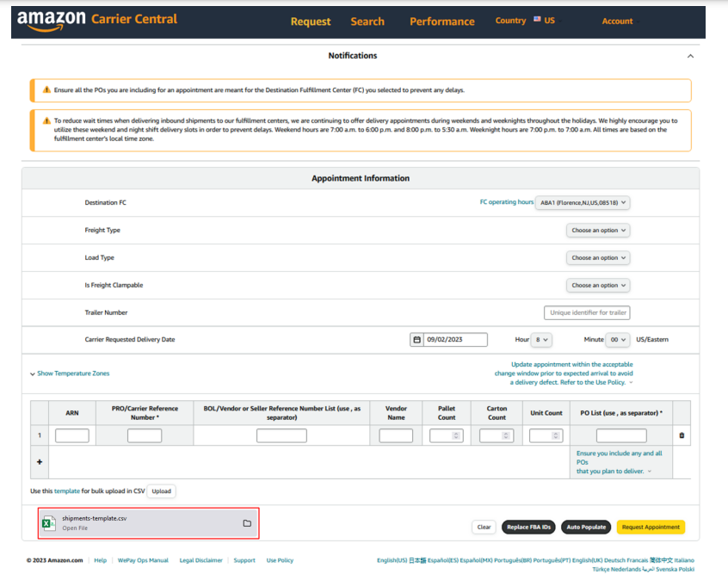Collapse the Notifications section chevron
Image resolution: width=728 pixels, height=580 pixels.
pos(690,56)
